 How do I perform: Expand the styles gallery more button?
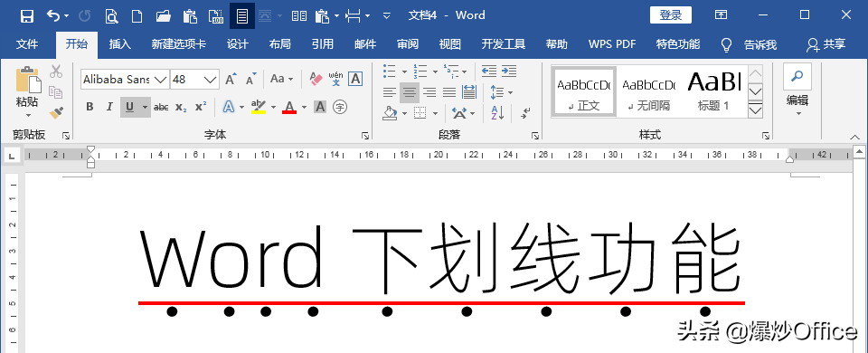[x=755, y=110]
